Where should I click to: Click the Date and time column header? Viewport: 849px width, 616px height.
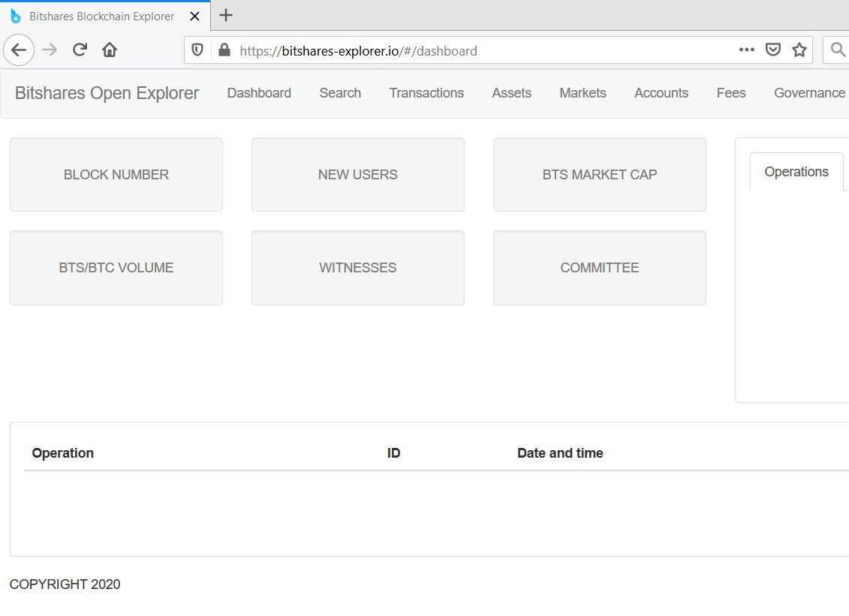560,453
